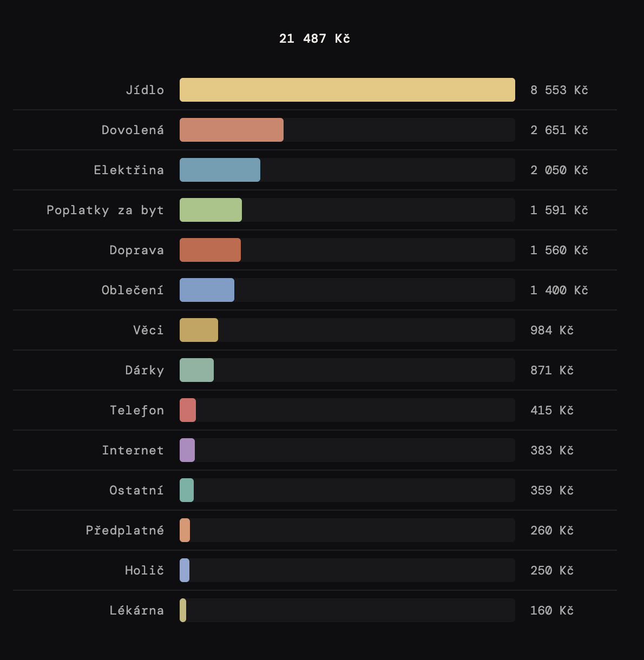This screenshot has width=644, height=660.
Task: Click the Dovolená category label
Action: pos(133,130)
